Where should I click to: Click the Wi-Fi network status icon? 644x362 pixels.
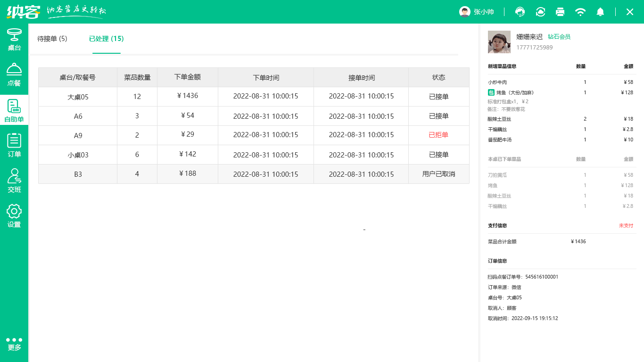[x=580, y=12]
